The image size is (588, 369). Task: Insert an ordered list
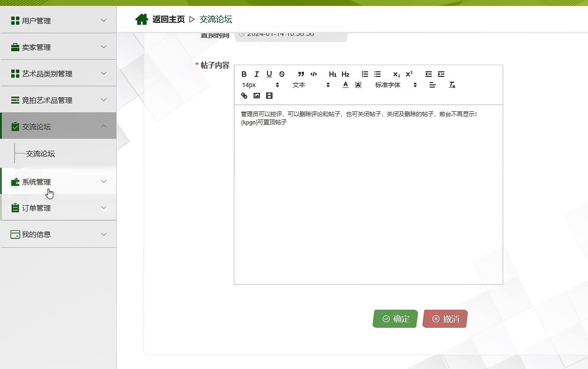point(364,74)
